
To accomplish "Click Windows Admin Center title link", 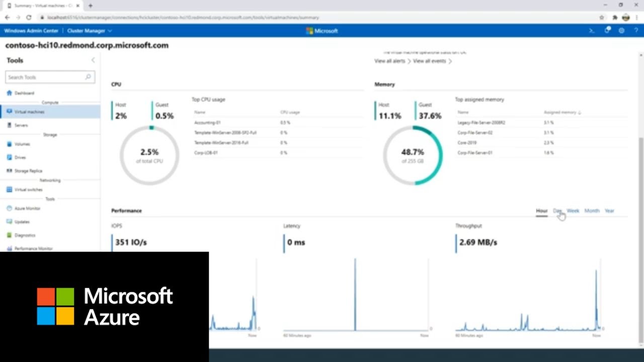I will click(x=31, y=31).
